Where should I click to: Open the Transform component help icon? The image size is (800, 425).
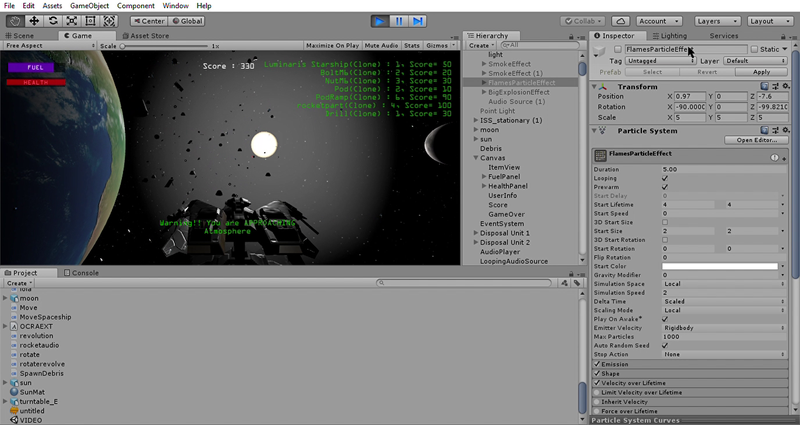764,87
